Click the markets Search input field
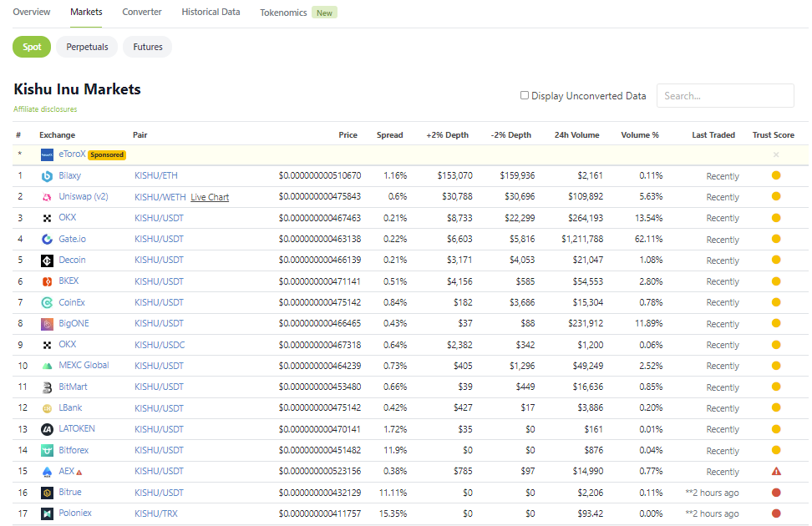 724,96
